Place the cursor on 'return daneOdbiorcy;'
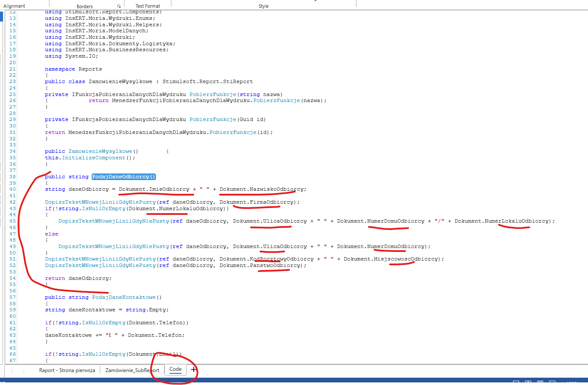Image resolution: width=588 pixels, height=385 pixels. tap(78, 278)
